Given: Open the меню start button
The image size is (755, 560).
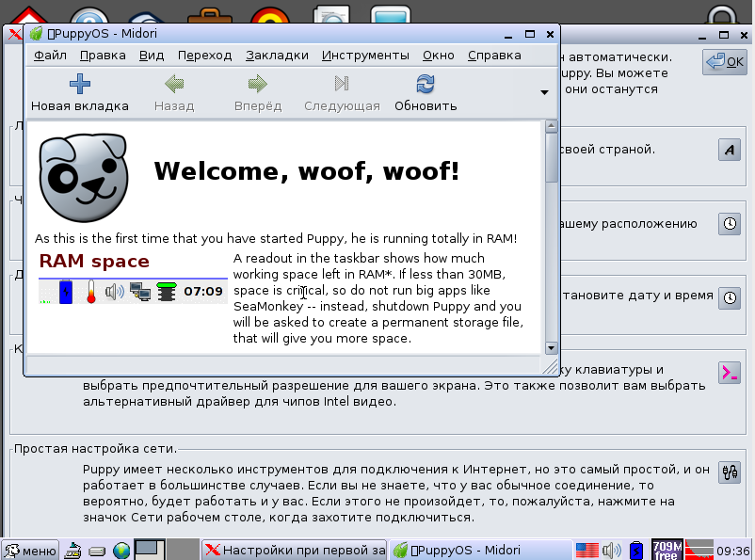Looking at the screenshot, I should tap(30, 550).
